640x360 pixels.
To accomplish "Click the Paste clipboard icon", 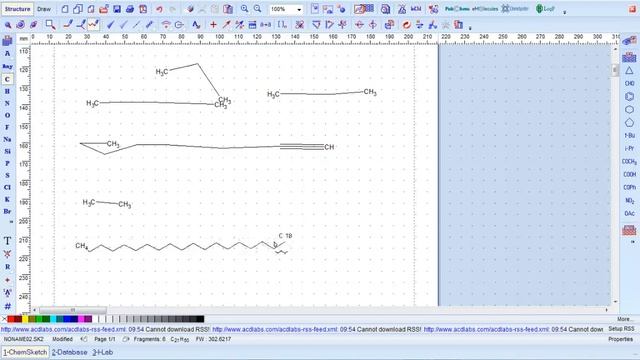I will [228, 9].
